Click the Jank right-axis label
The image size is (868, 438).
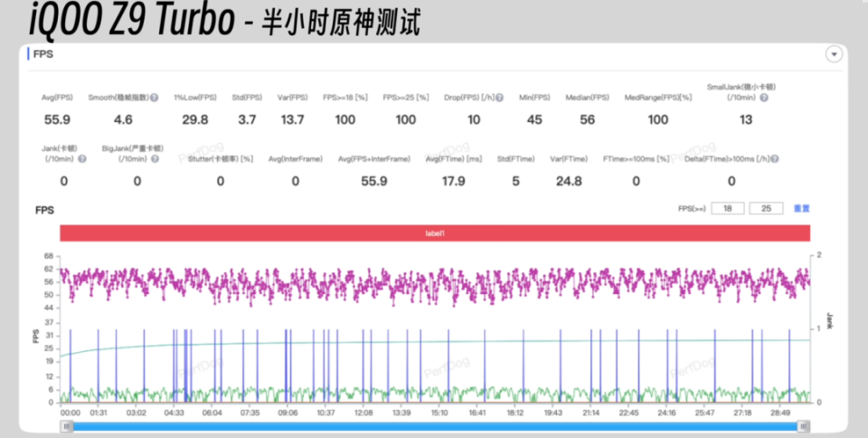(829, 320)
